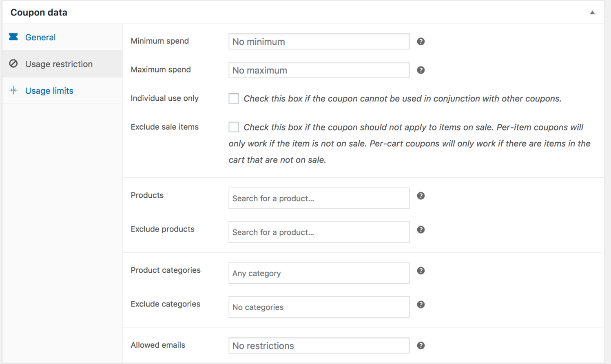The height and width of the screenshot is (364, 611).
Task: Open help for Maximum spend
Action: click(421, 70)
